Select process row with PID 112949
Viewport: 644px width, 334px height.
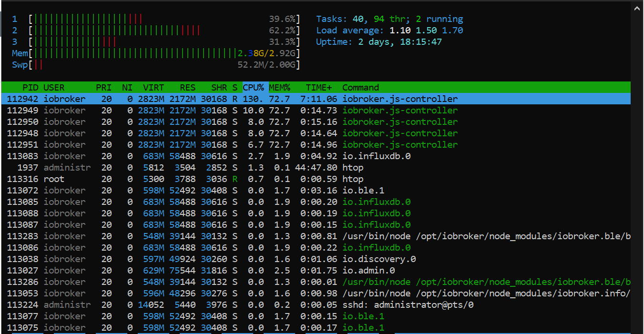pos(316,111)
